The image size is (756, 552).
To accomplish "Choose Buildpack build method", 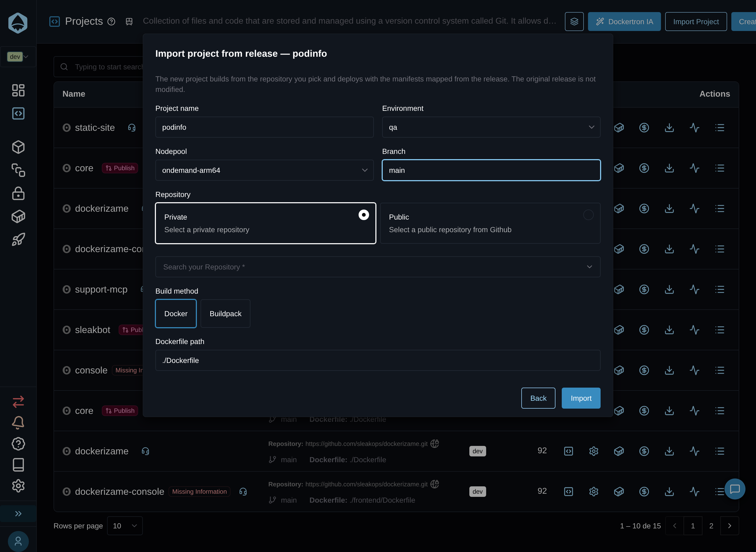I will 225,314.
